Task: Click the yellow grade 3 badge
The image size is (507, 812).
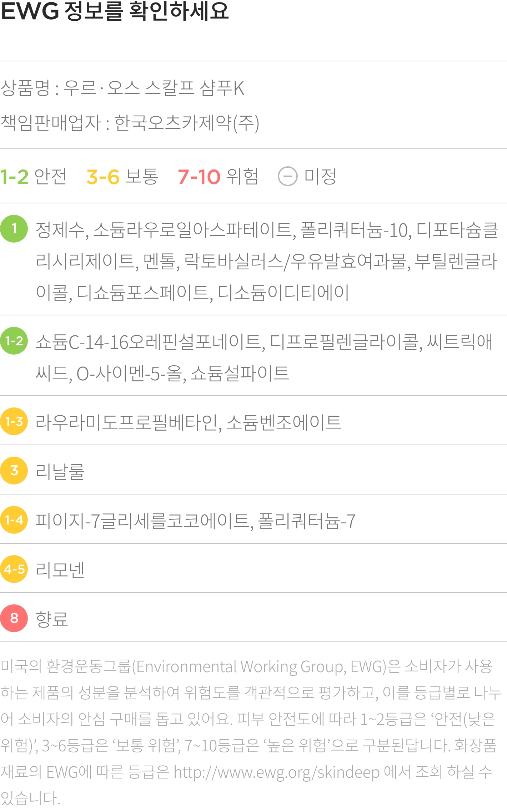Action: (14, 471)
